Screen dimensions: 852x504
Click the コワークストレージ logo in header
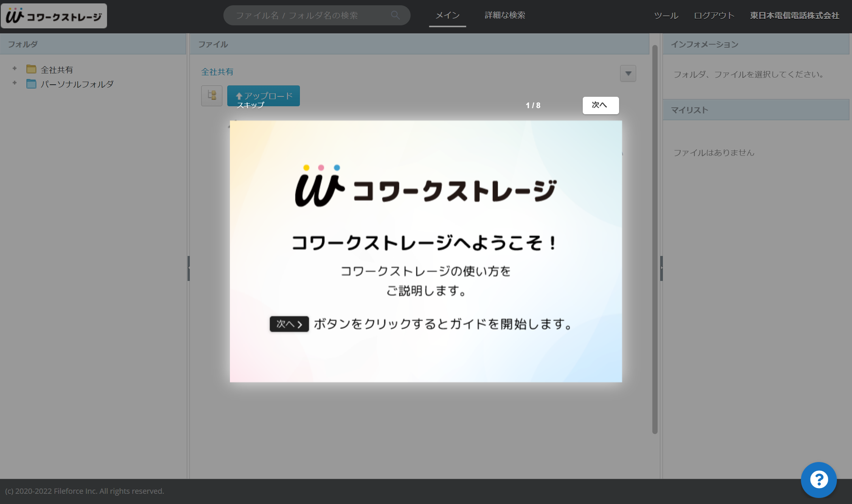click(x=54, y=16)
